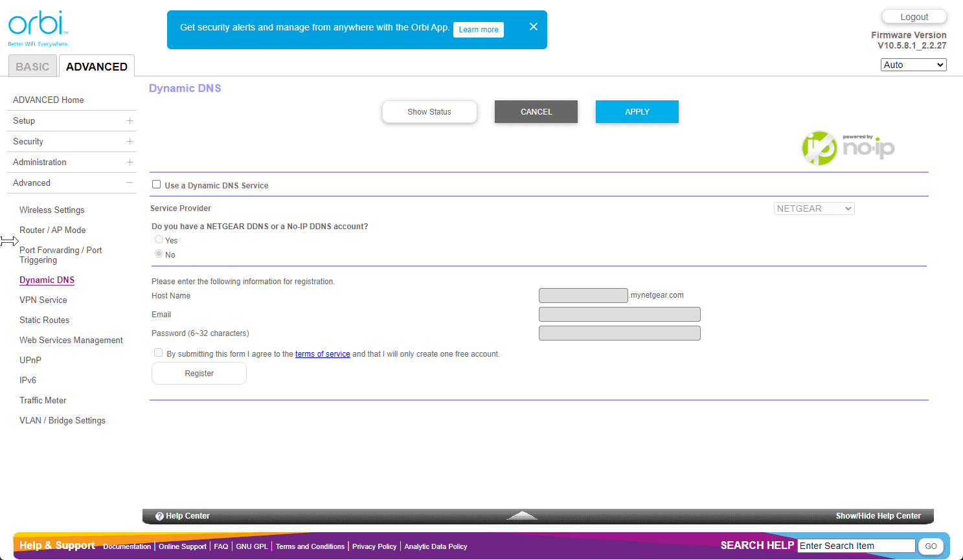Click the Help Center question mark icon
This screenshot has height=560, width=963.
click(x=159, y=516)
